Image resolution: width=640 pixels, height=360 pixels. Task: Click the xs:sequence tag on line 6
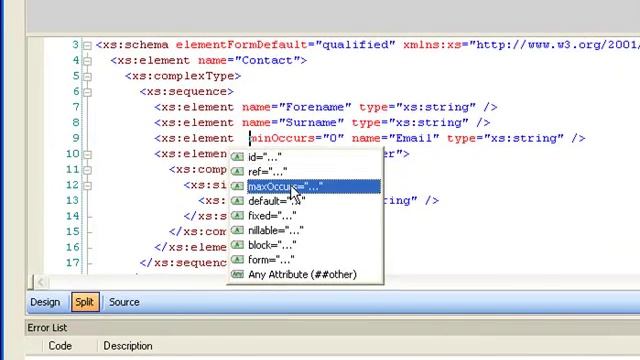(187, 92)
